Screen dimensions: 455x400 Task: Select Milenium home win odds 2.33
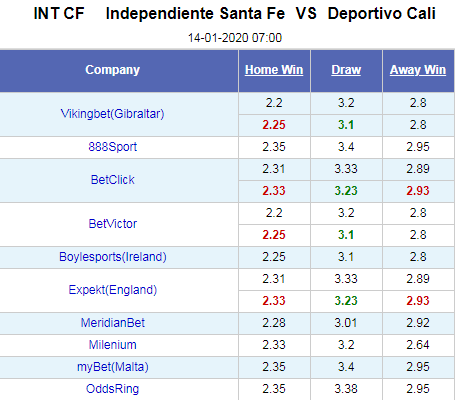pyautogui.click(x=274, y=345)
